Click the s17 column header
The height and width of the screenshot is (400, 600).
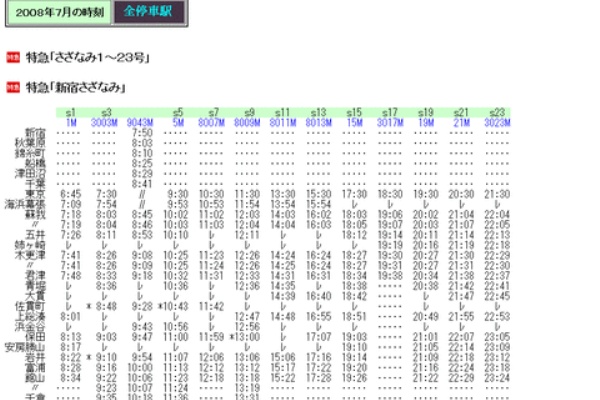coord(390,113)
